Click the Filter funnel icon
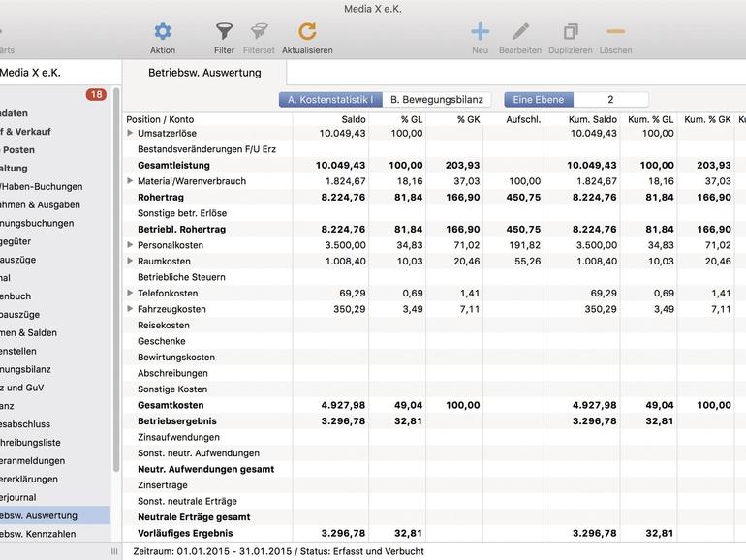The image size is (746, 560). [x=224, y=31]
